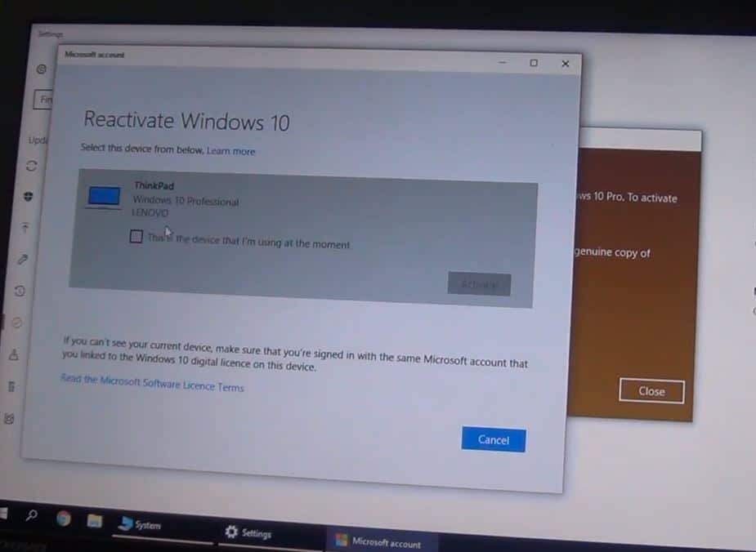Open Windows Update sync icon in Settings sidebar
Image resolution: width=756 pixels, height=552 pixels.
point(32,167)
